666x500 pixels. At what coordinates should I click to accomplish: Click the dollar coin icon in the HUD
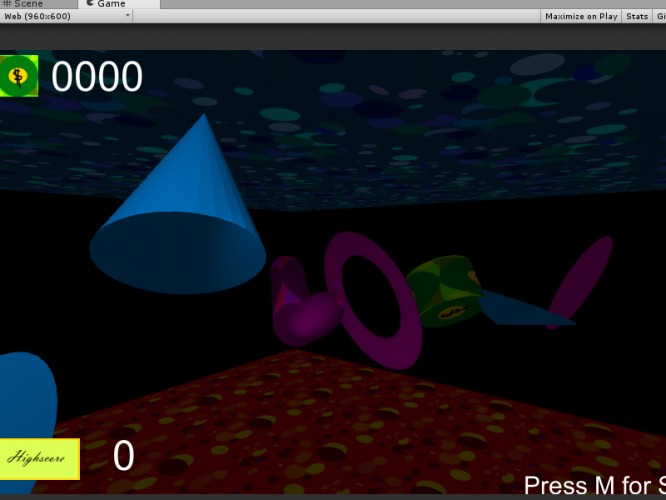(19, 76)
